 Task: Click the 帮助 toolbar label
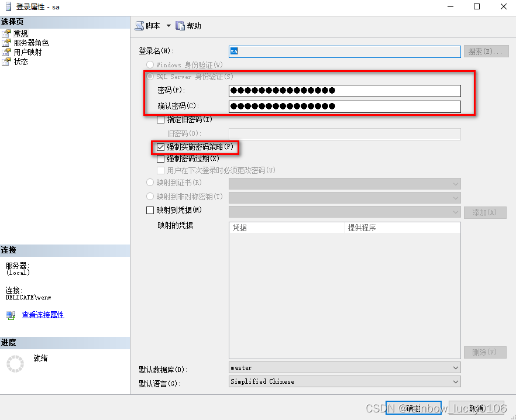tap(194, 26)
